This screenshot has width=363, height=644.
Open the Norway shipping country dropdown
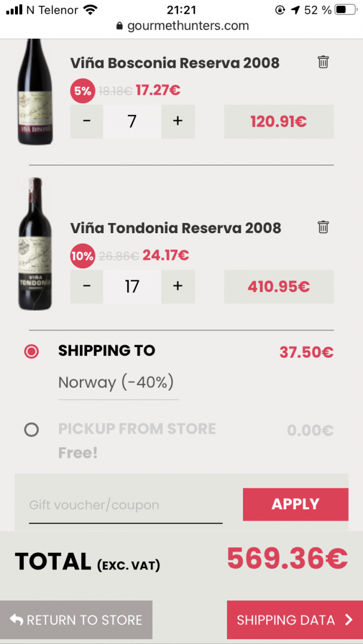point(118,383)
